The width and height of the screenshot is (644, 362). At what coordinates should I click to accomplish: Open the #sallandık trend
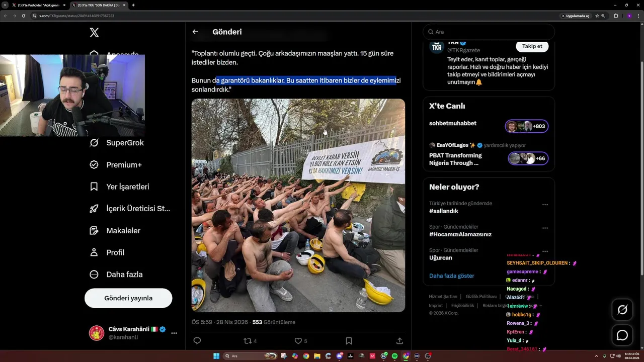(x=444, y=211)
